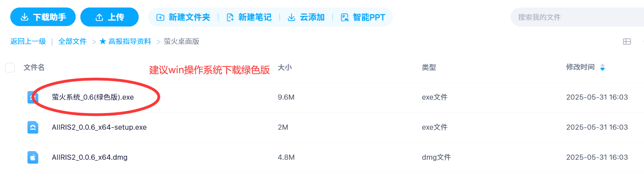Open the 云添加 cloud add option
644x189 pixels.
(x=306, y=17)
